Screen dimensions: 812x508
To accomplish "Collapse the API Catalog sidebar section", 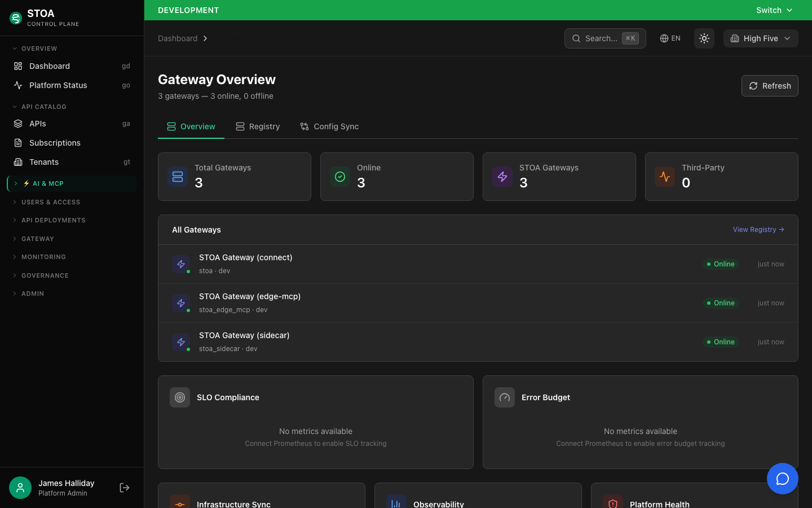I will tap(72, 107).
